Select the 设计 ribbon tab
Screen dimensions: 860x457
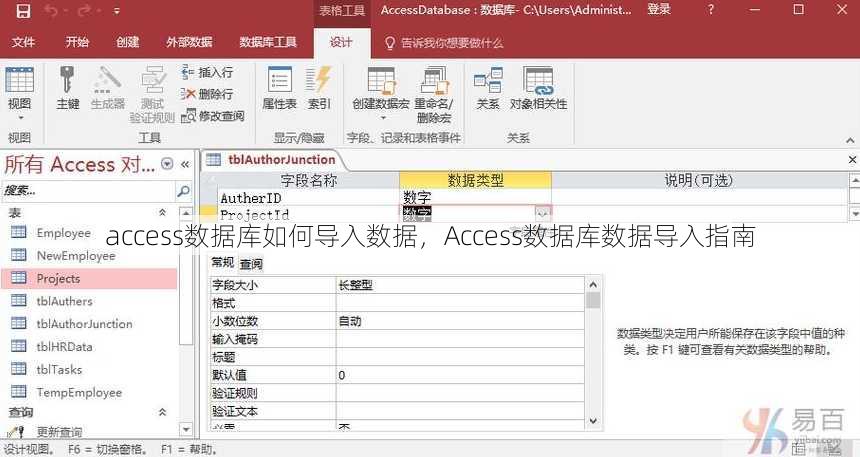(341, 42)
